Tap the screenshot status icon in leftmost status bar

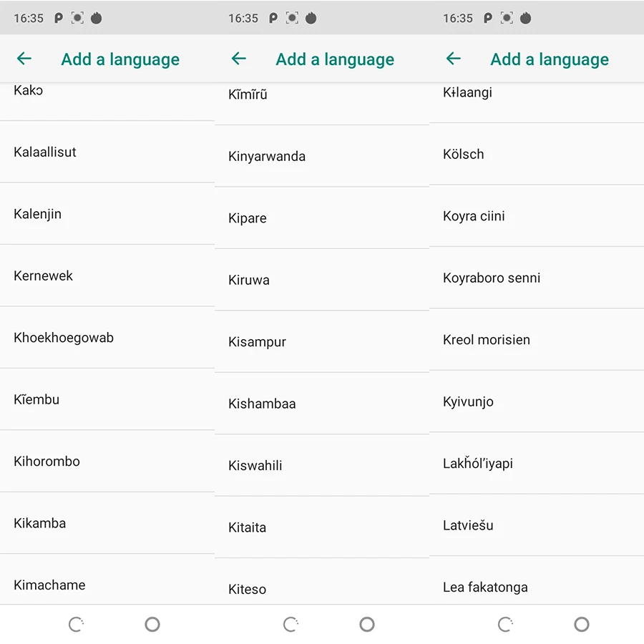[x=77, y=18]
